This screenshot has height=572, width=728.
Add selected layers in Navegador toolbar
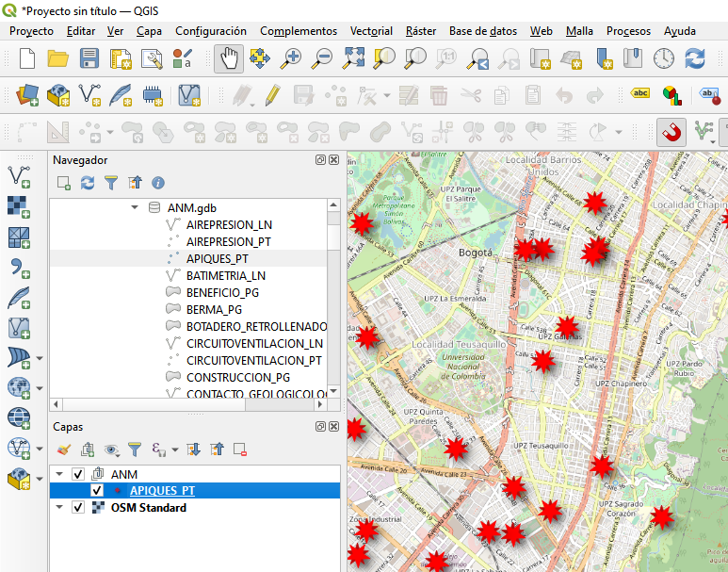pyautogui.click(x=64, y=183)
